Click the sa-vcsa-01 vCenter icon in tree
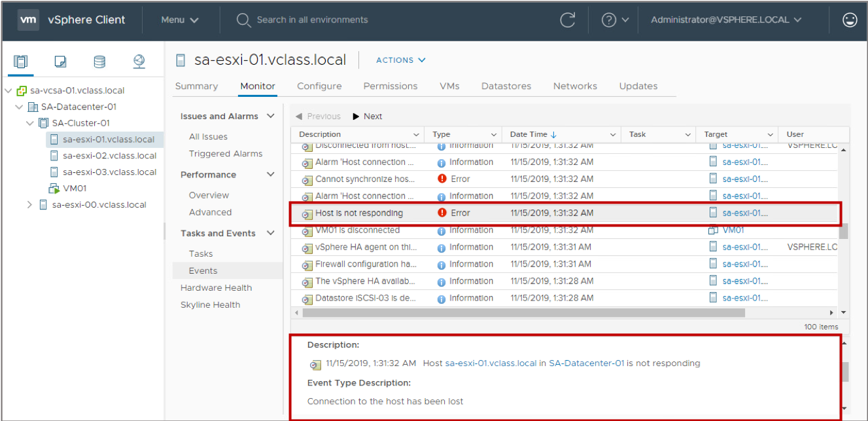 coord(22,90)
